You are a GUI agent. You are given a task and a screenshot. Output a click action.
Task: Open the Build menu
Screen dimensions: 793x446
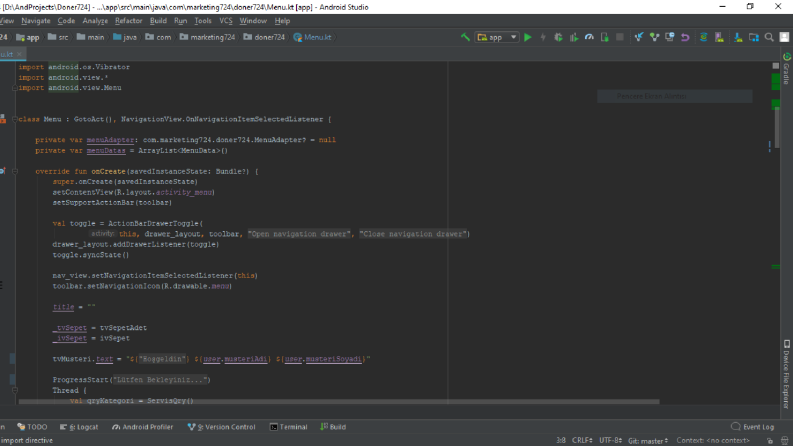tap(158, 21)
